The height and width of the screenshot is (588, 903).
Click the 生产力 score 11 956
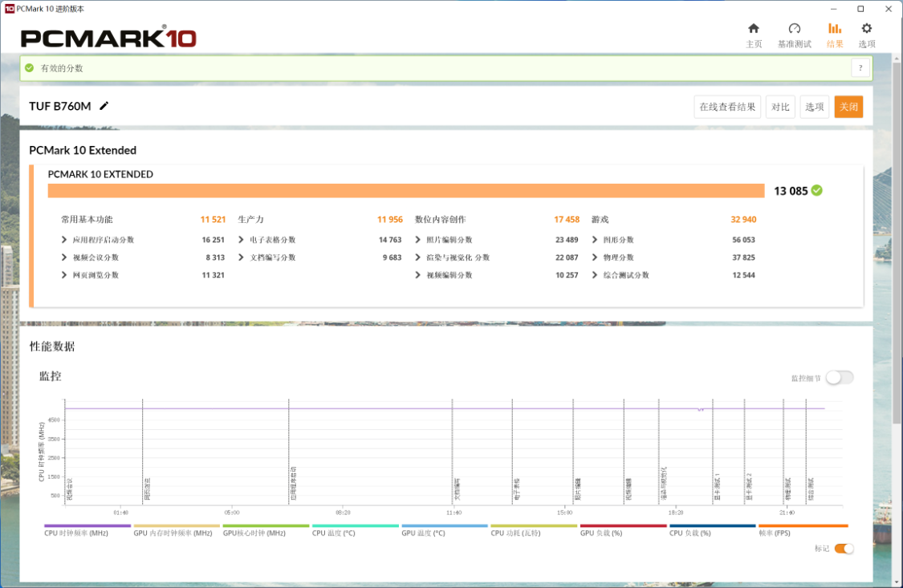[390, 219]
